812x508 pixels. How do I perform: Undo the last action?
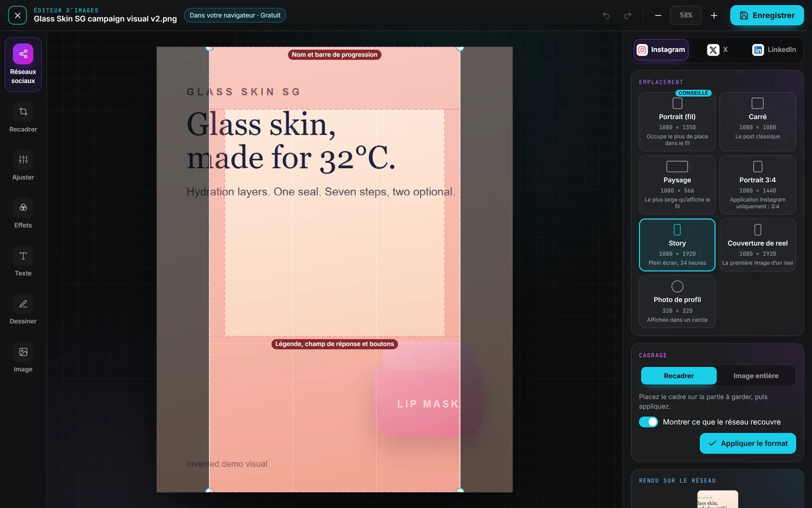[x=606, y=15]
